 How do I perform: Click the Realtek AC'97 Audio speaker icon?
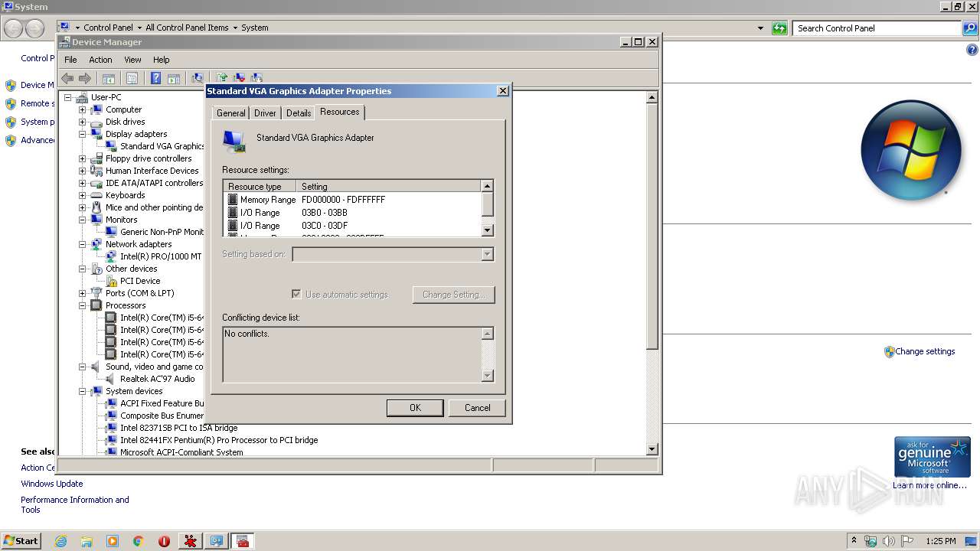[111, 379]
